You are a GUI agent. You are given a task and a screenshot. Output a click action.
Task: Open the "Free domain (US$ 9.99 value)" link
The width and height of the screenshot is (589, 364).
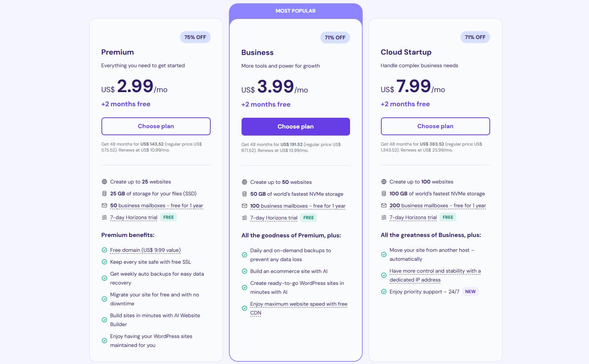145,250
